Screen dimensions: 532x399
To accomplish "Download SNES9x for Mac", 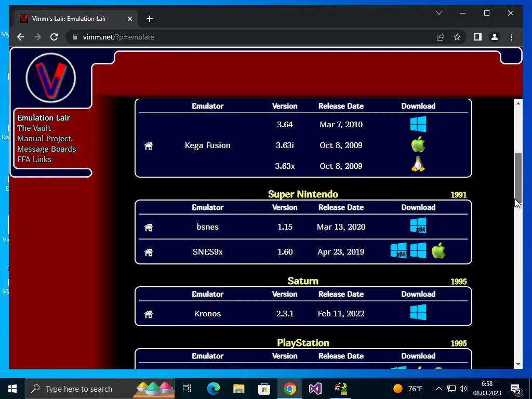I will [438, 251].
